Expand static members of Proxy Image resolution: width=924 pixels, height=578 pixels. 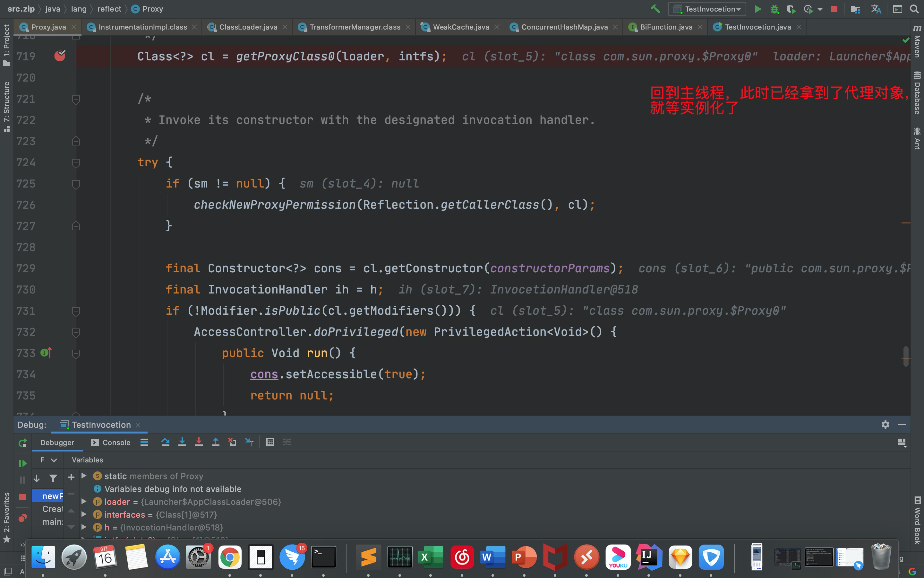[x=84, y=476]
